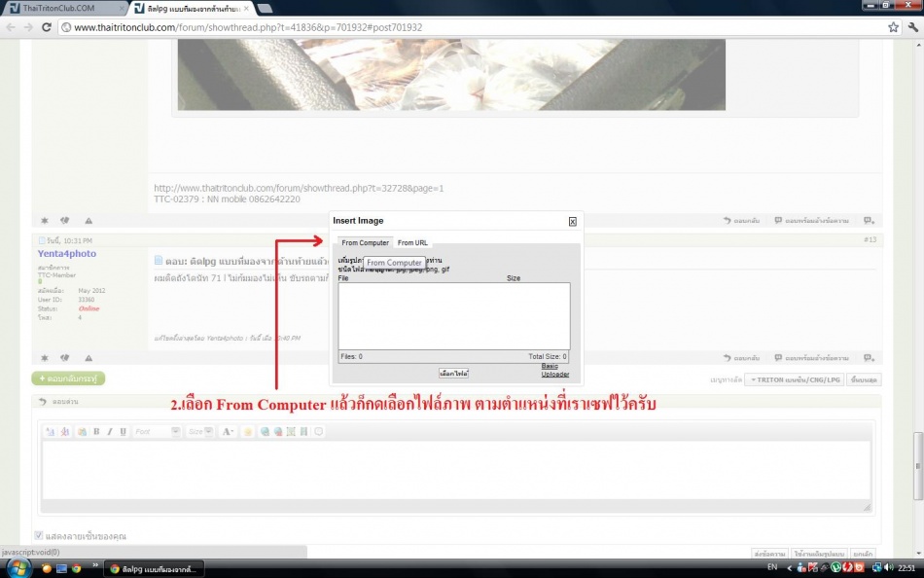Click inside the reply message text area
The width and height of the screenshot is (924, 578).
click(455, 469)
